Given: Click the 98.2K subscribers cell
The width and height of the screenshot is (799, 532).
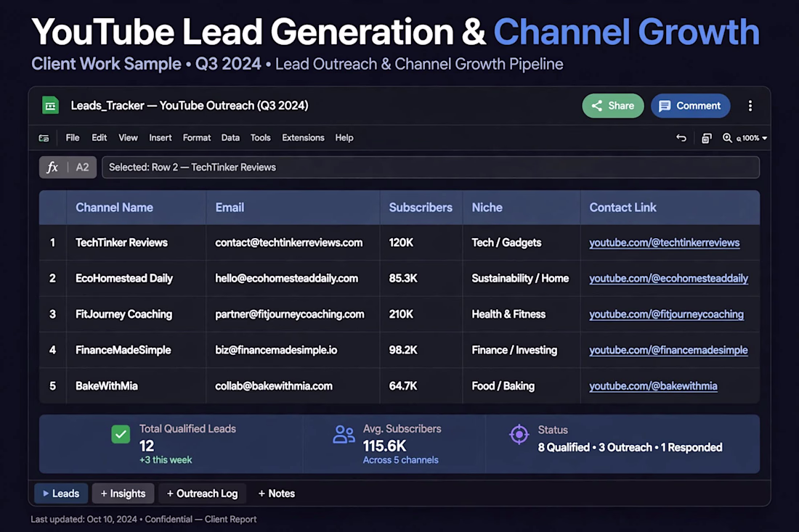Looking at the screenshot, I should 421,351.
